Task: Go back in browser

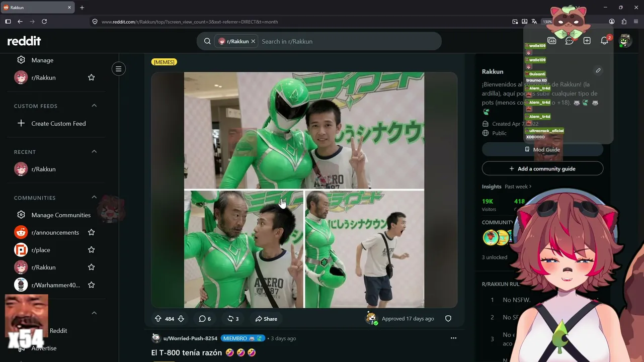Action: 20,22
